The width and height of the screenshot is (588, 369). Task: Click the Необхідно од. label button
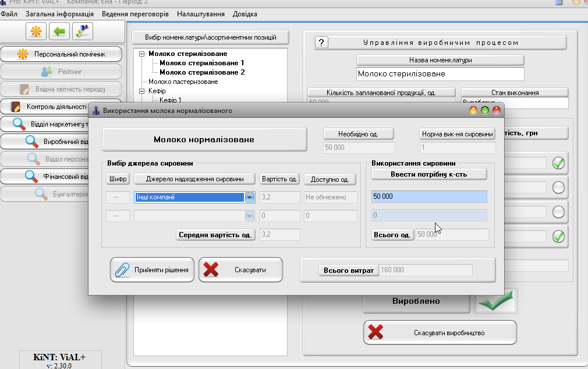click(x=358, y=134)
